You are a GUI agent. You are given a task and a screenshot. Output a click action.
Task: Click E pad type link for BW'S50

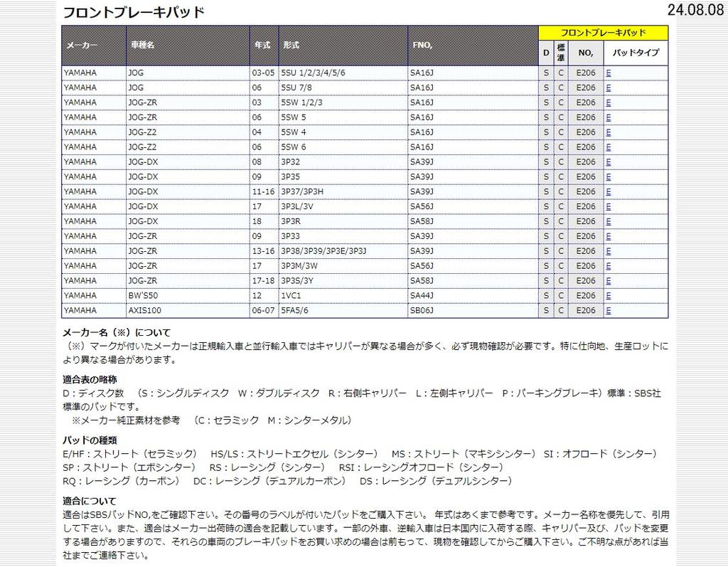click(609, 295)
